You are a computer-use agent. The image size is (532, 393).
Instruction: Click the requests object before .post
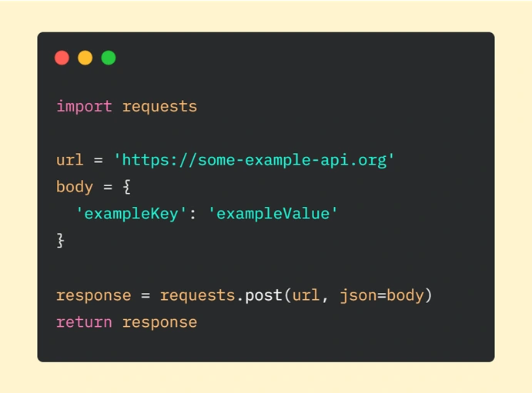pyautogui.click(x=197, y=296)
